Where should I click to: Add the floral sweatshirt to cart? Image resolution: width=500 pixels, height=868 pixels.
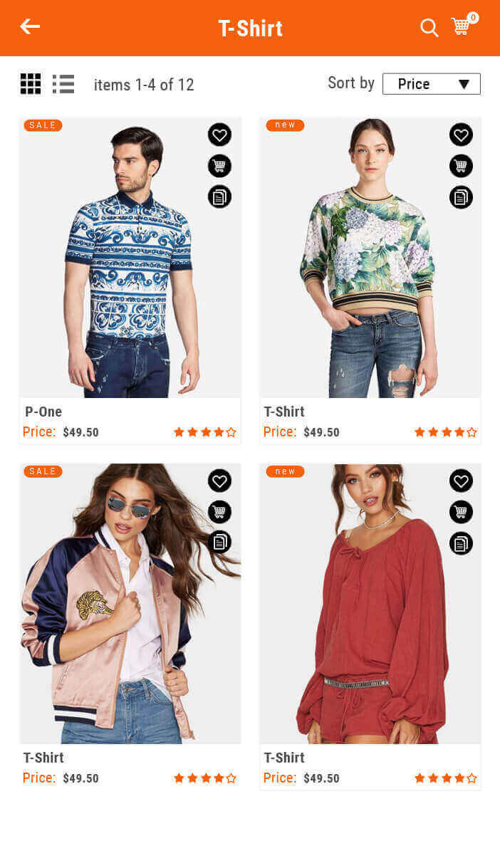click(461, 166)
